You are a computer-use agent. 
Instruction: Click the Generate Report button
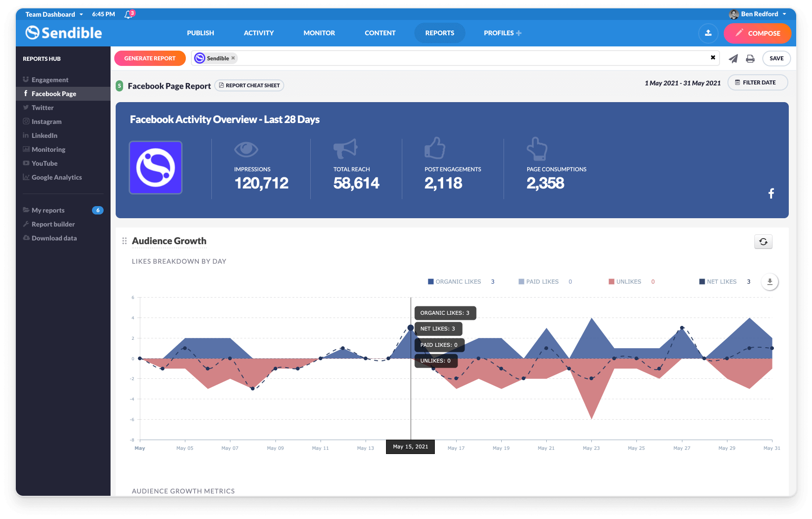click(150, 58)
